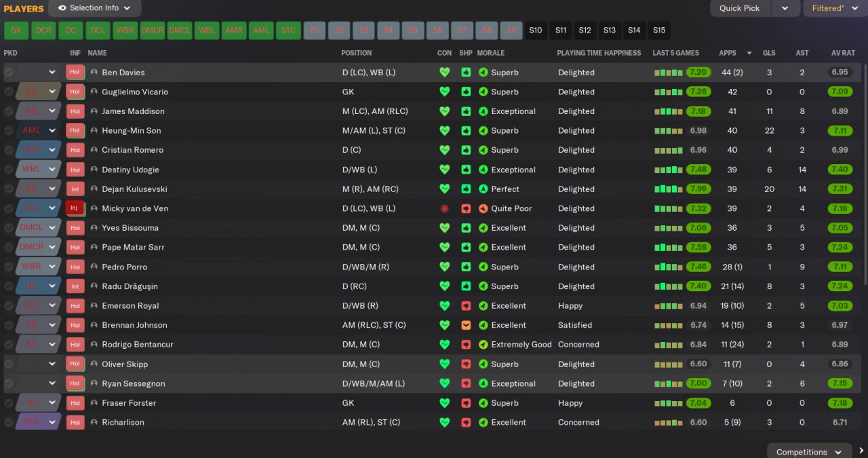This screenshot has width=868, height=458.
Task: Toggle James Maddison's picked checkmark
Action: tap(9, 111)
